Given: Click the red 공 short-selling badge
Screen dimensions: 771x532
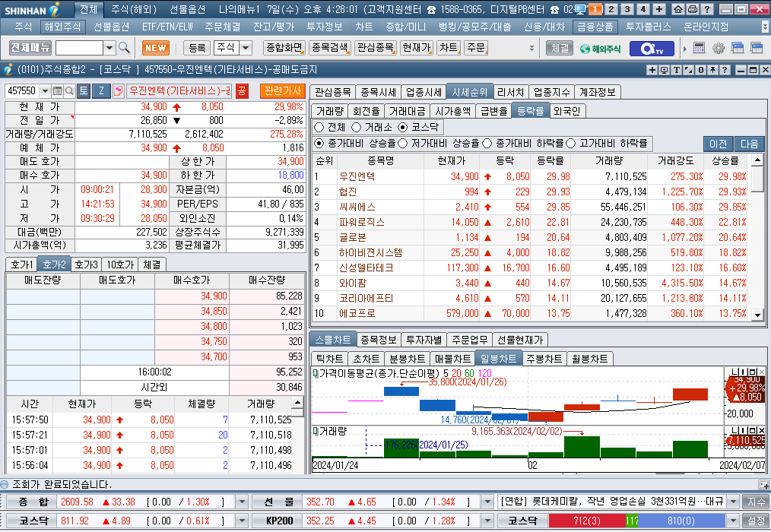Looking at the screenshot, I should point(242,91).
